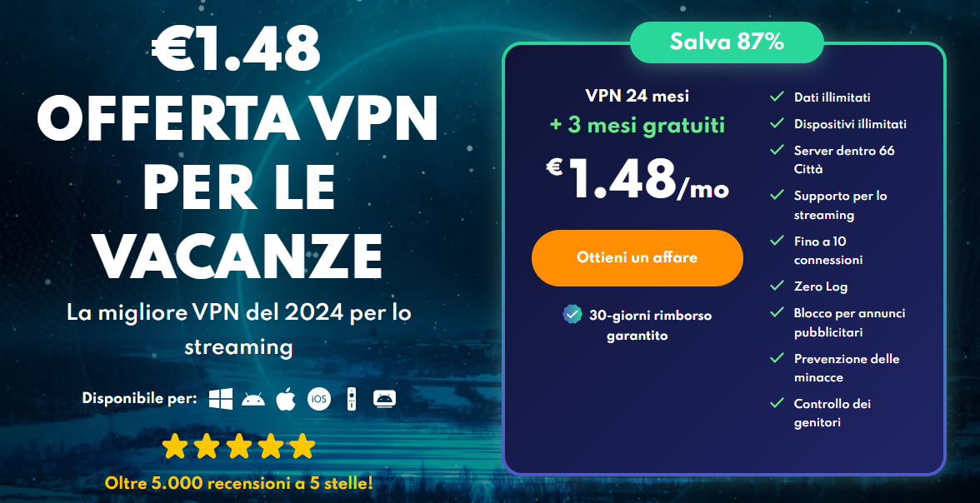Viewport: 980px width, 503px height.
Task: Click the + 3 mesi gratuiti text
Action: tap(637, 125)
